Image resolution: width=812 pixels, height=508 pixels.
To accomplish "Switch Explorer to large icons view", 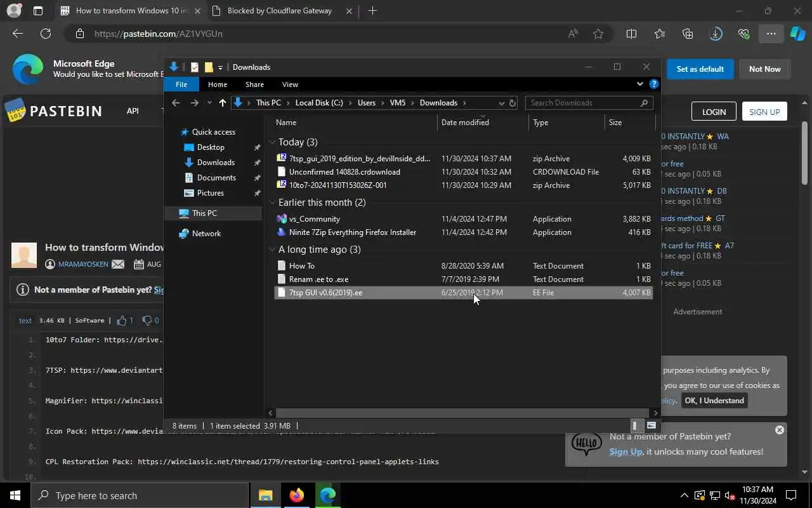I will [651, 425].
